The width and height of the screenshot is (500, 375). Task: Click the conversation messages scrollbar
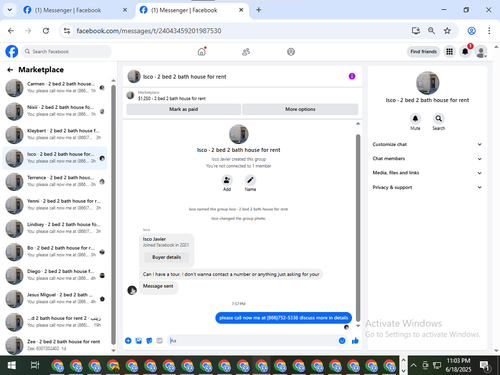pos(358,228)
